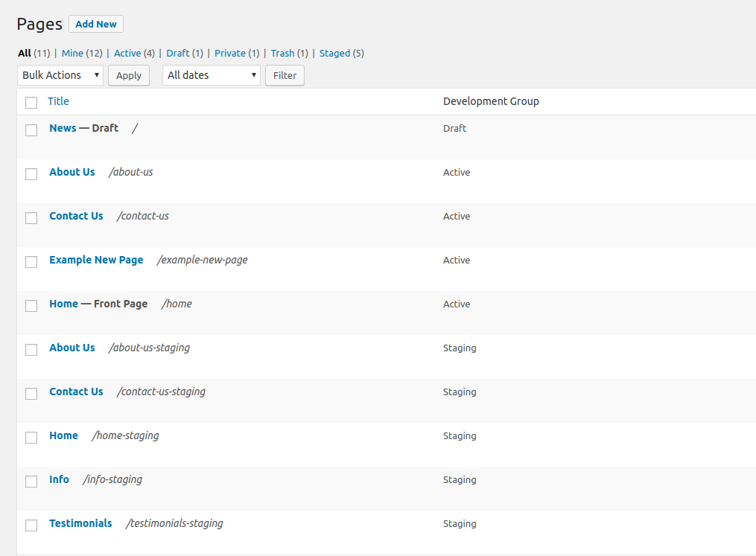The width and height of the screenshot is (756, 556).
Task: Sort pages by Title column header
Action: point(58,101)
